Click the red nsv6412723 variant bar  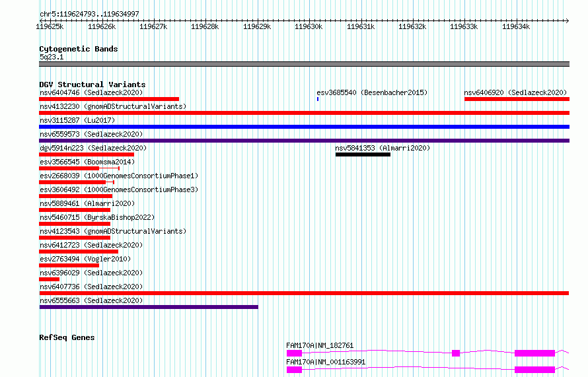coord(79,252)
